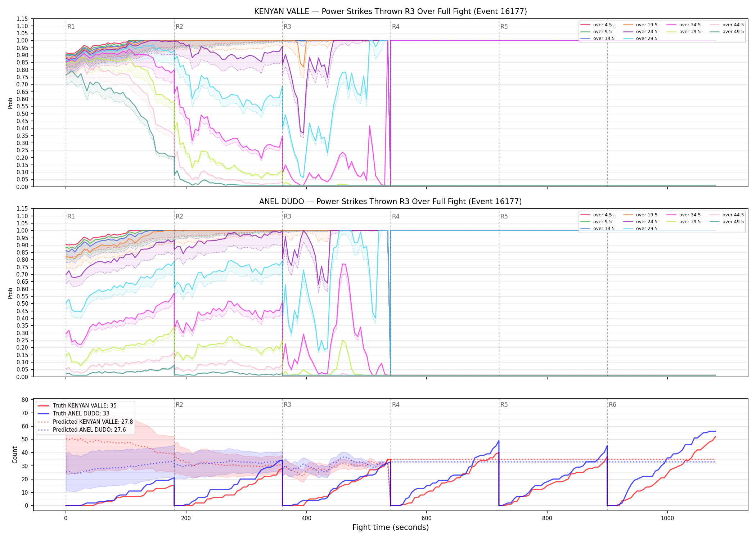Viewport: 756px width, 540px height.
Task: Click R5 marker in KENYAN VALLE chart
Action: click(x=504, y=27)
